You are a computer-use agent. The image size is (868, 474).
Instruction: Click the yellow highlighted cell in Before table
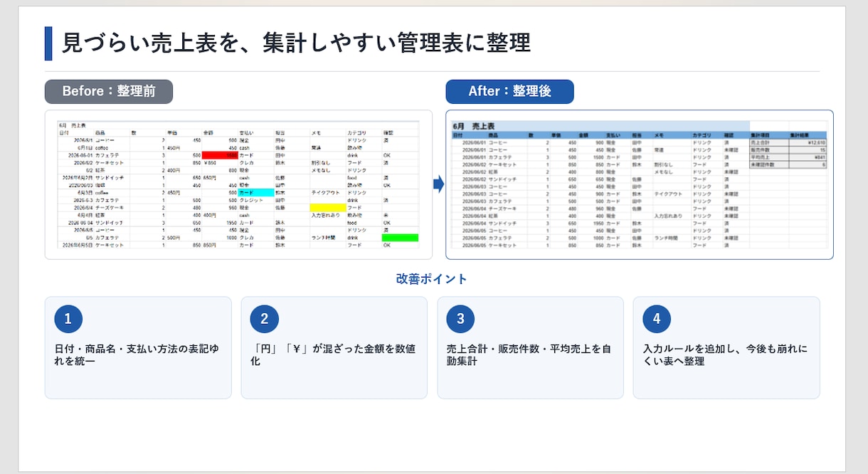coord(327,208)
